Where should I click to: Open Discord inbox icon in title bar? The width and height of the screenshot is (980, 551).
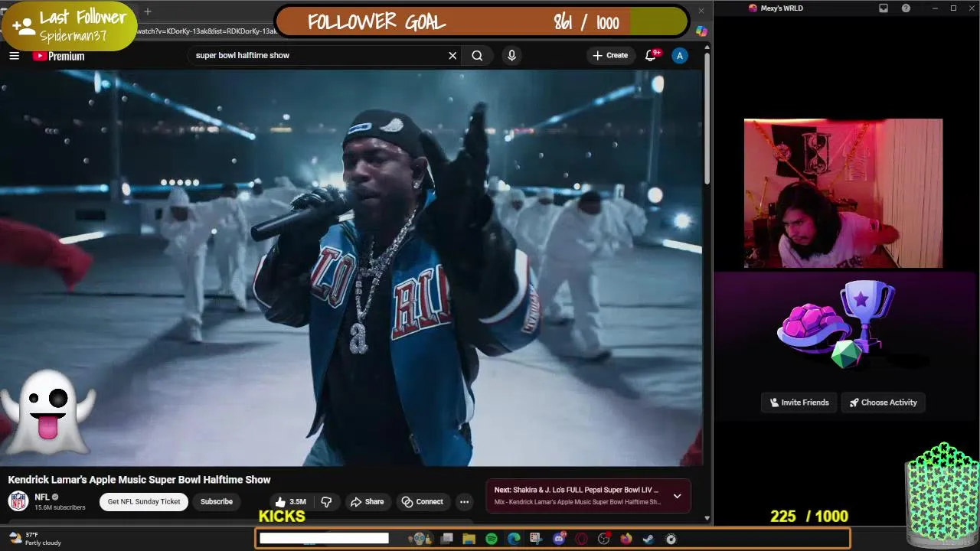884,8
